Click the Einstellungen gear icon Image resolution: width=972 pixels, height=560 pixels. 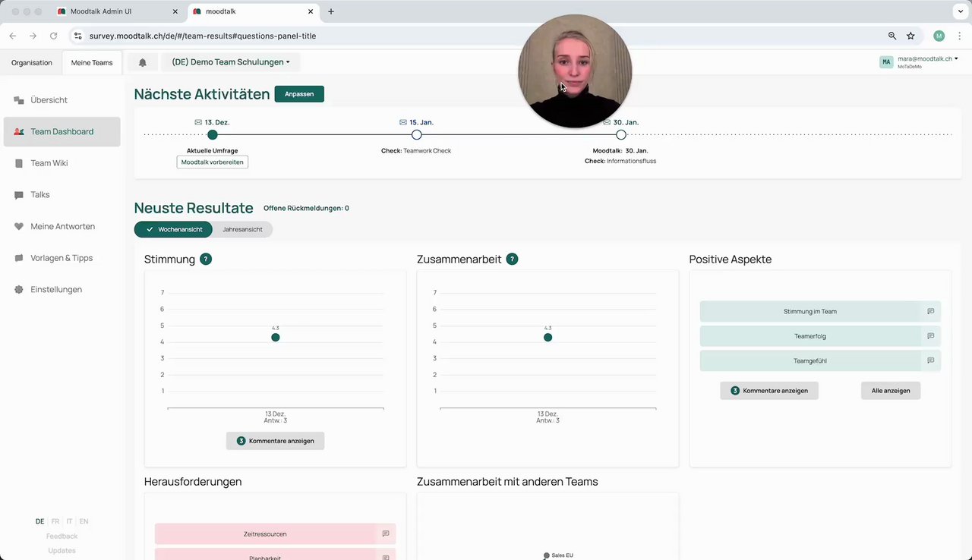(x=19, y=290)
